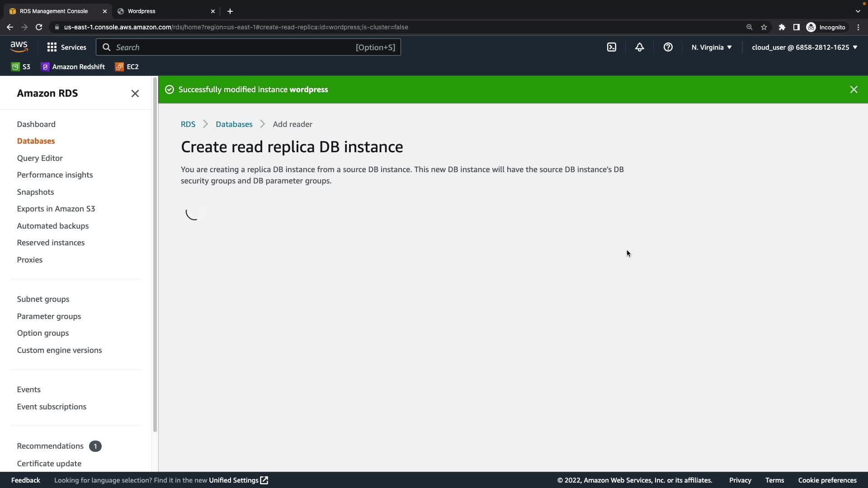Open the browser tab list chevron

point(858,11)
